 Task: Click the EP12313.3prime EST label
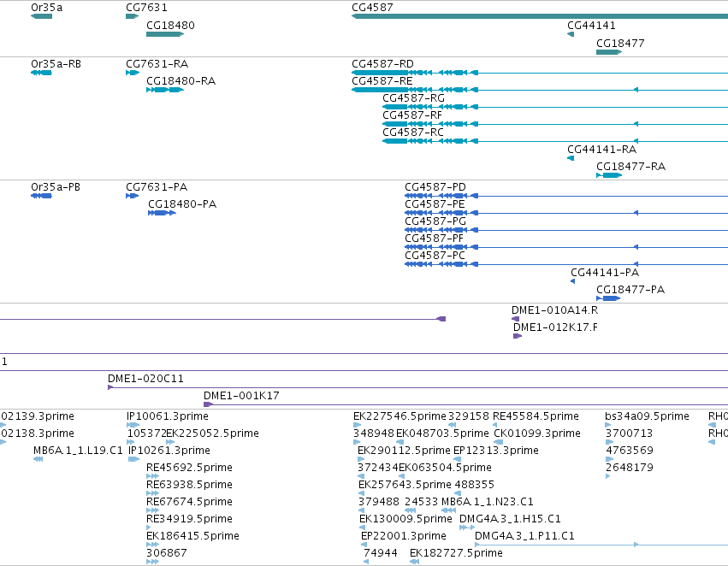coord(496,451)
